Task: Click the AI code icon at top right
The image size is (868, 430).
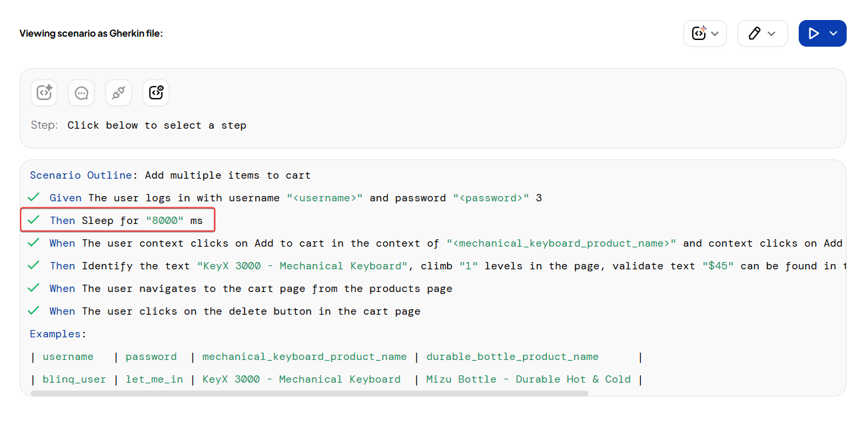Action: pos(698,33)
